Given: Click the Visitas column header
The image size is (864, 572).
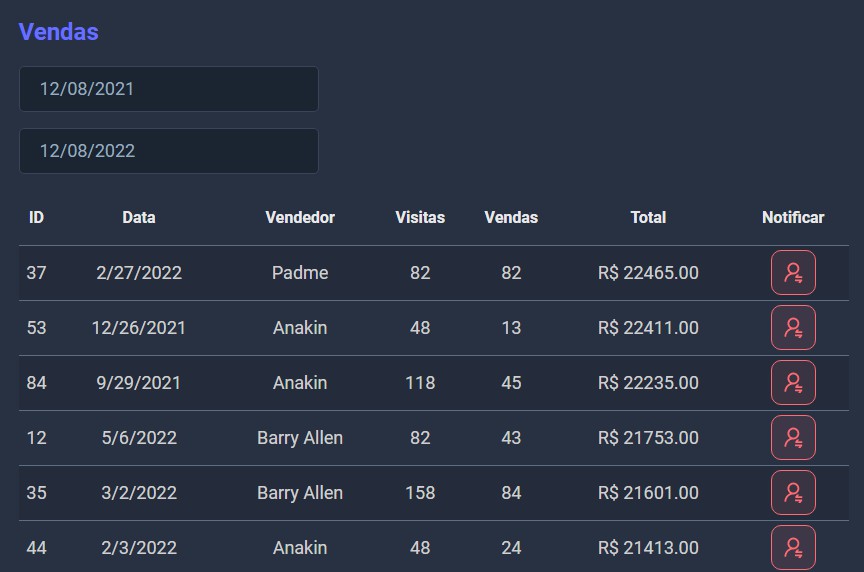Looking at the screenshot, I should pos(420,217).
